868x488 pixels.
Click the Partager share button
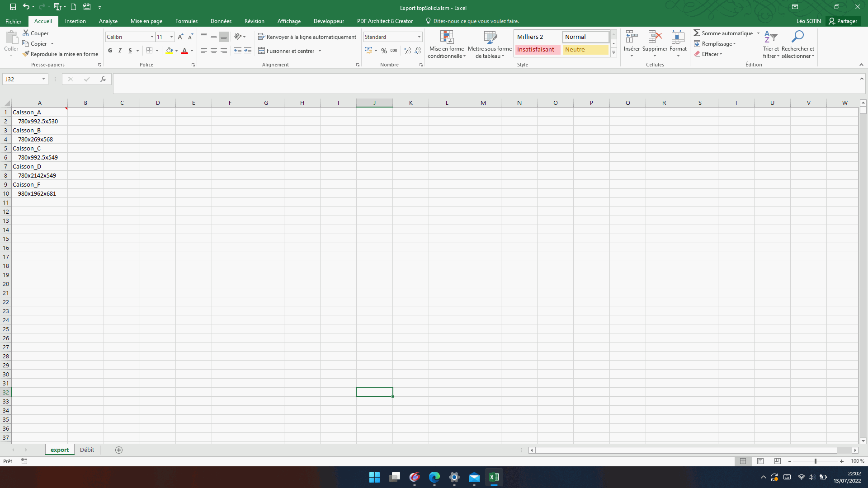[843, 21]
